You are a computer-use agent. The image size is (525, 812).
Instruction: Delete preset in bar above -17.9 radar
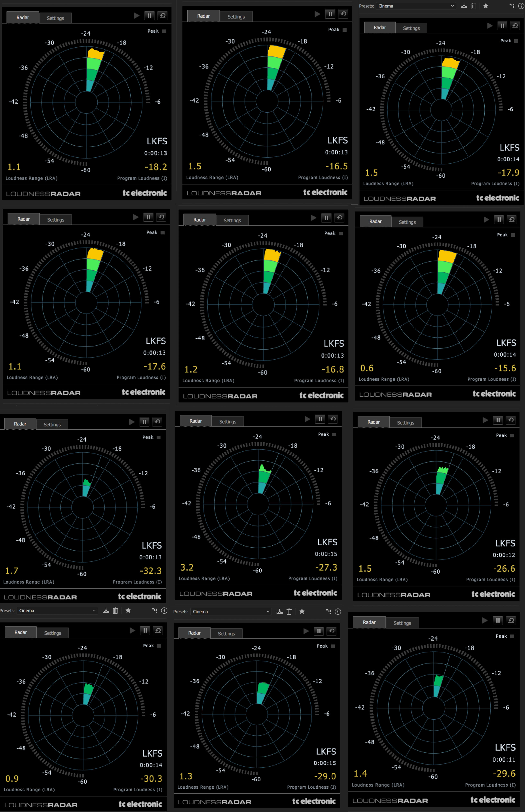[473, 6]
